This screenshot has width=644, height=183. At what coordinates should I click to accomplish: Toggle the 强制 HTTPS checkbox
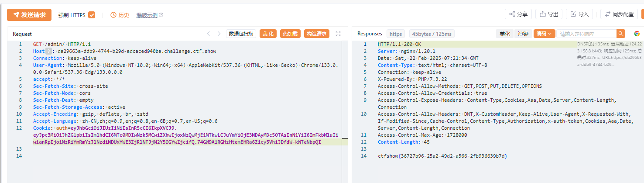click(x=92, y=15)
